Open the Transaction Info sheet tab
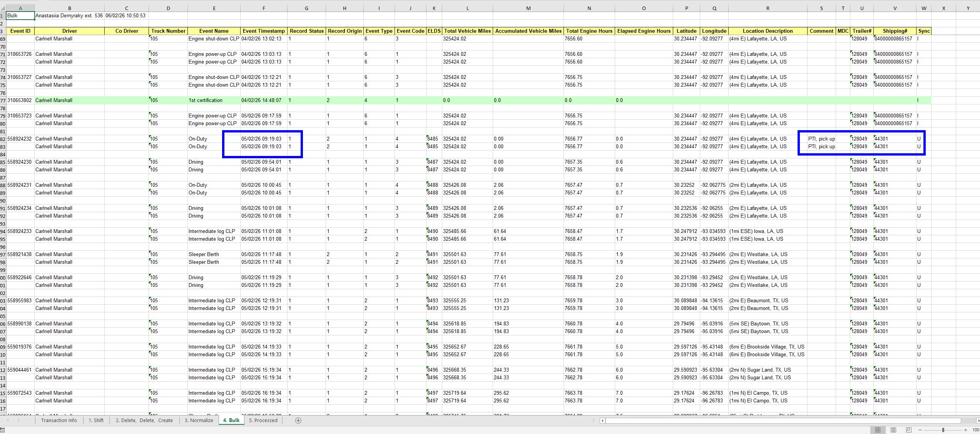Screen dimensions: 980x434 59,420
